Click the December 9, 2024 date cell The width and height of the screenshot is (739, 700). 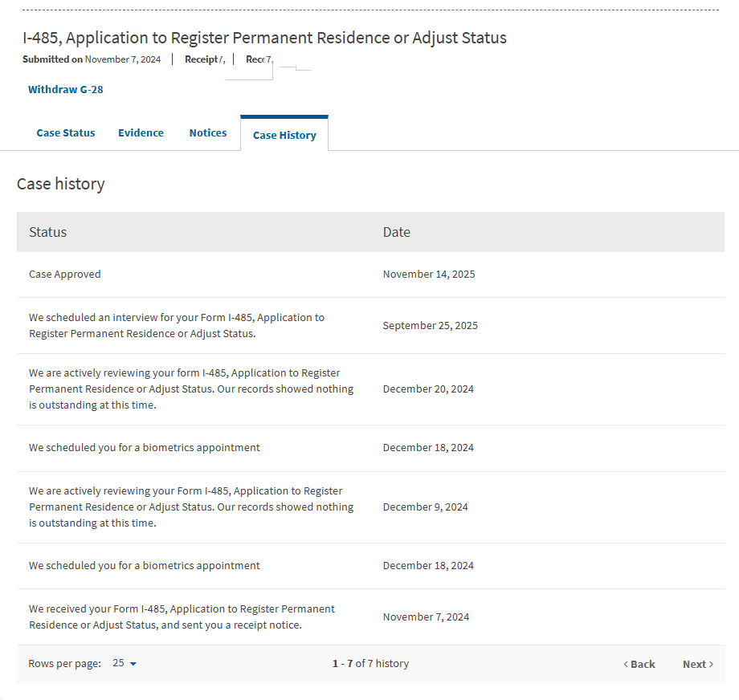(426, 507)
